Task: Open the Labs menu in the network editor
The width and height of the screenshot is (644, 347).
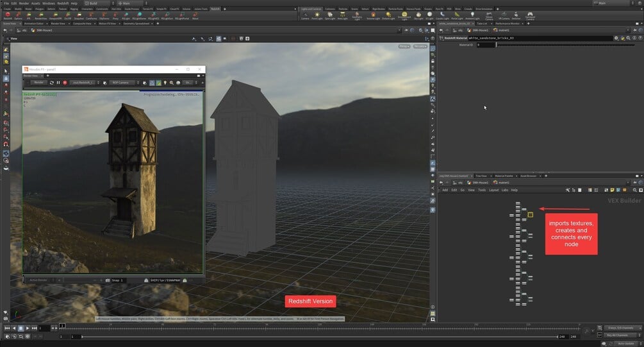Action: point(504,190)
